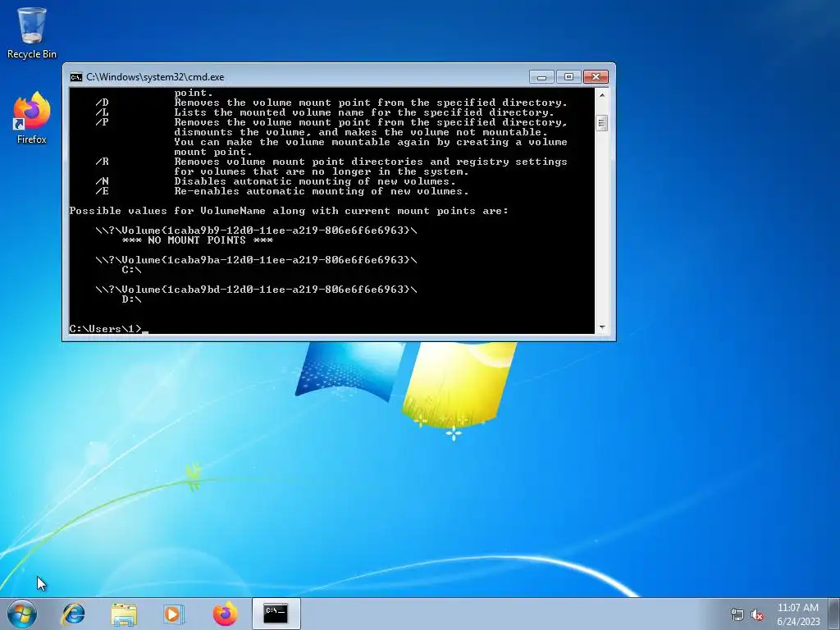Click "Disables automatic mounting of new volumes."
840x630 pixels.
(x=315, y=181)
